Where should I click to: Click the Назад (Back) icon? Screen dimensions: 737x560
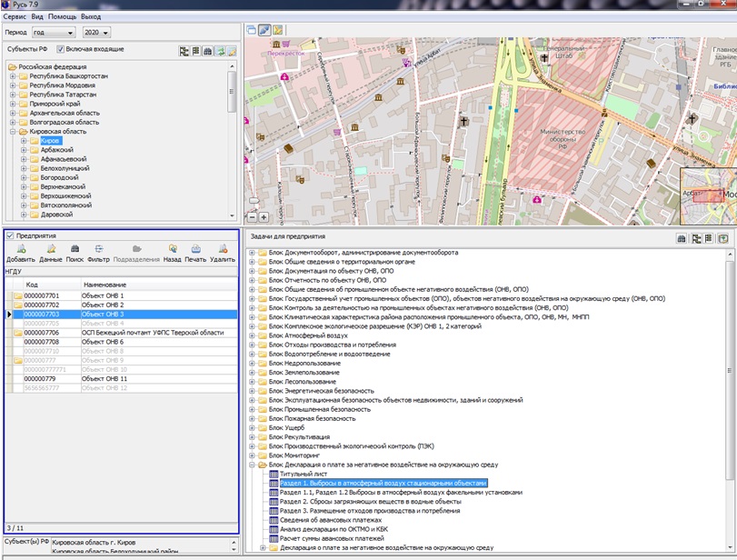[172, 249]
